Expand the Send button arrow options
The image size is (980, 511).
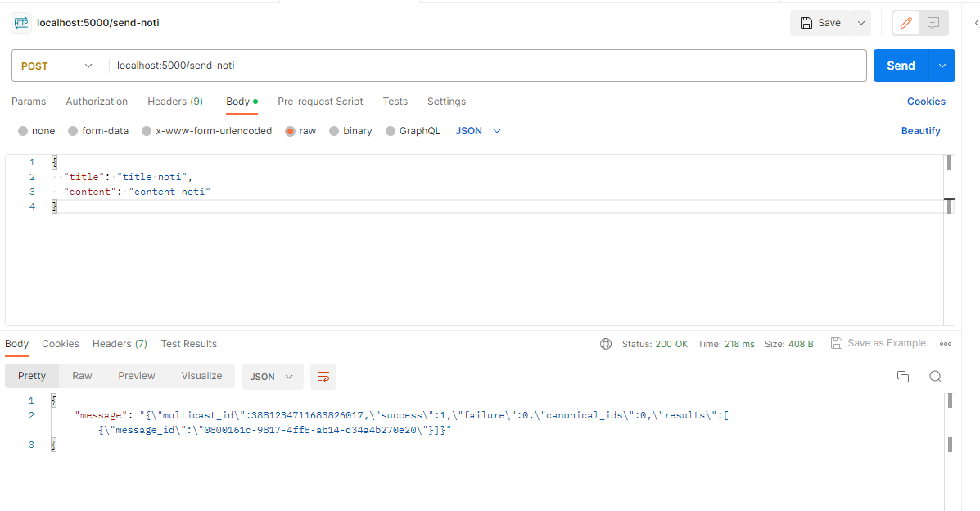click(x=942, y=66)
